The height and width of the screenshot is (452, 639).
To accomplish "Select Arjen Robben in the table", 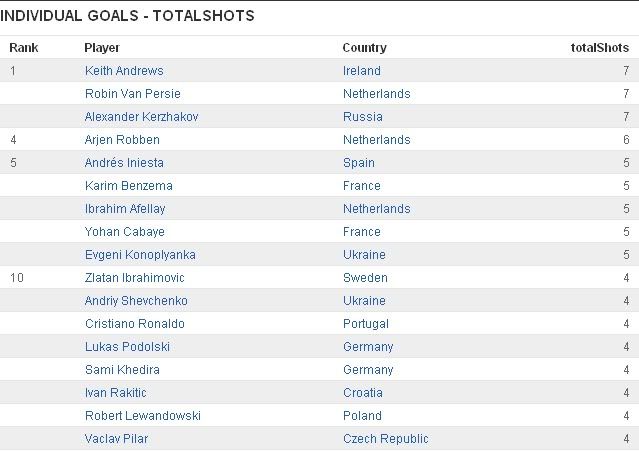I will pos(122,140).
